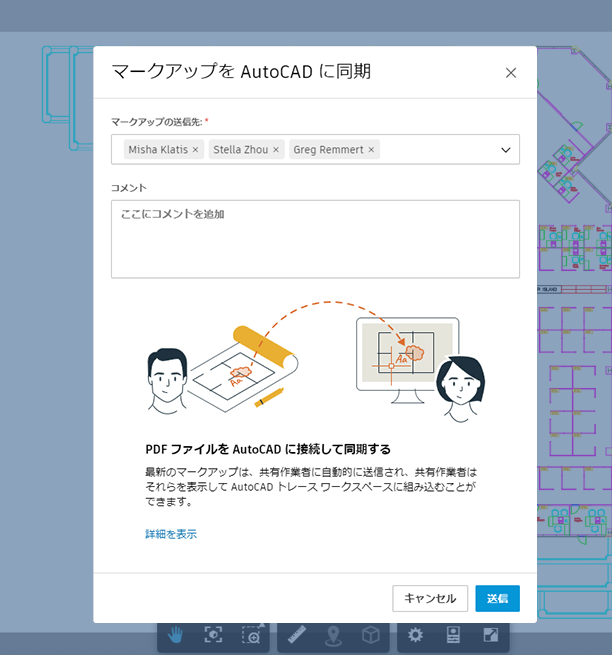612x655 pixels.
Task: Select the Measure ruler tool
Action: tap(297, 635)
